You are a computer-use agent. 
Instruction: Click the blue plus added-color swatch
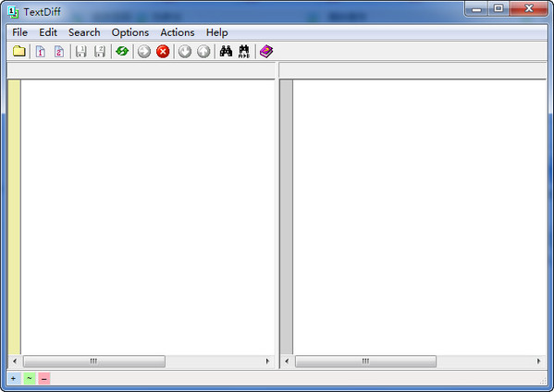pos(14,378)
